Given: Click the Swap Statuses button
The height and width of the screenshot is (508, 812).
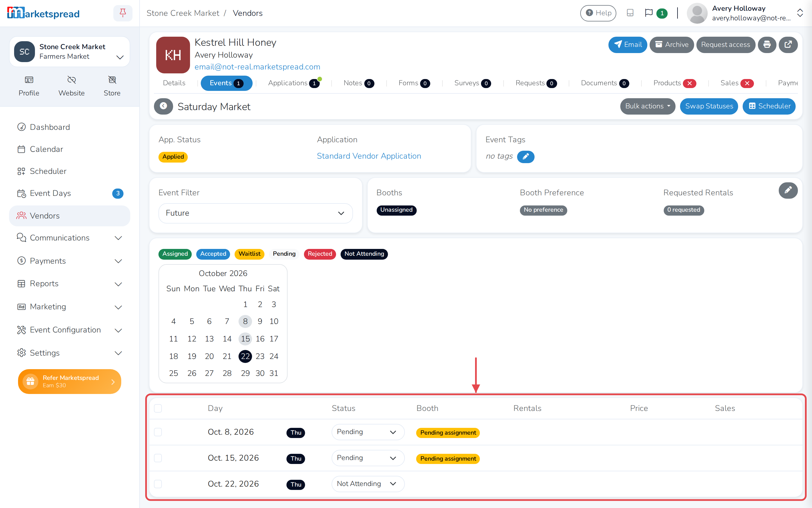Looking at the screenshot, I should 709,106.
